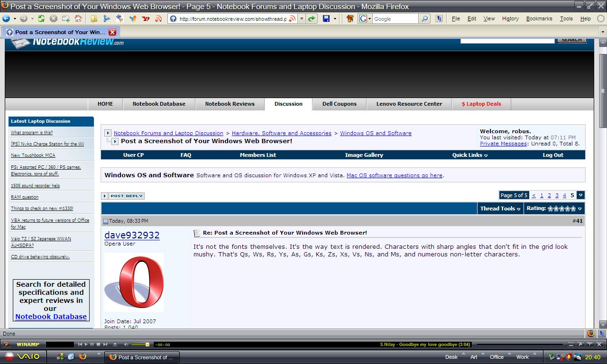Click the green Go arrow button
The height and width of the screenshot is (364, 607).
(312, 18)
